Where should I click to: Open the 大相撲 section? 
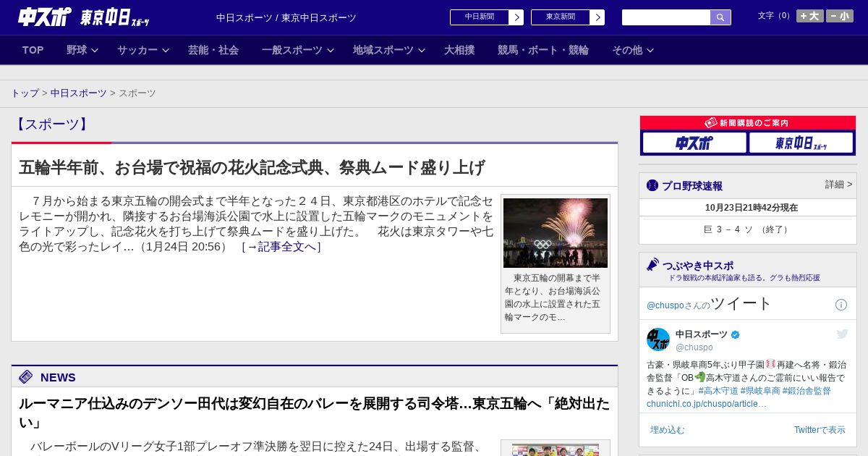459,50
